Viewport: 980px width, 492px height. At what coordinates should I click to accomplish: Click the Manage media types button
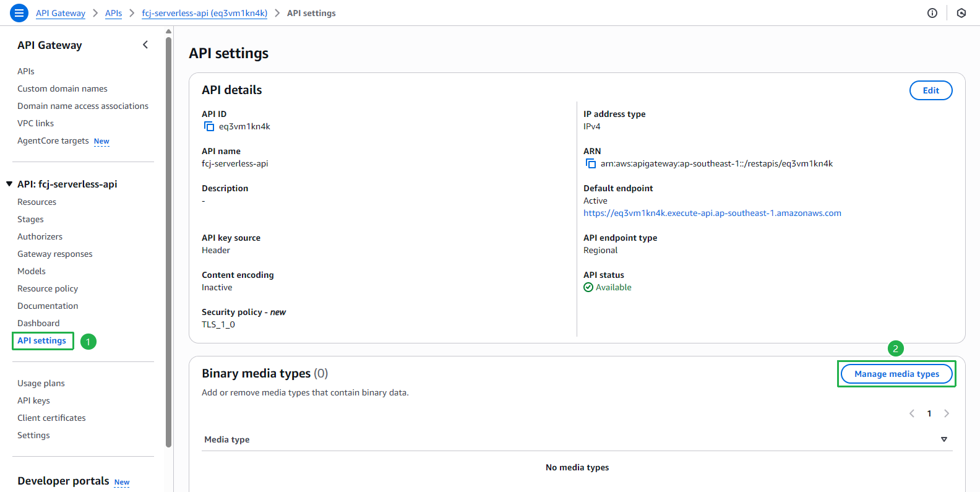click(x=896, y=374)
